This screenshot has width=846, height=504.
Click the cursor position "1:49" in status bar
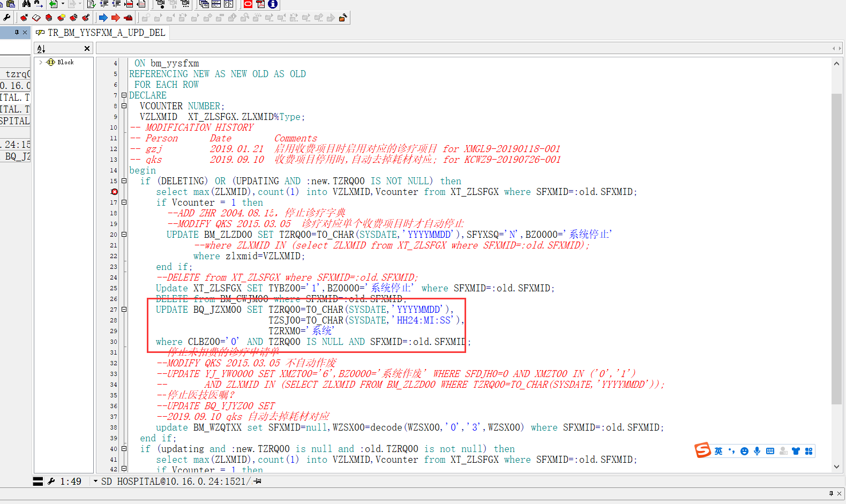coord(71,482)
